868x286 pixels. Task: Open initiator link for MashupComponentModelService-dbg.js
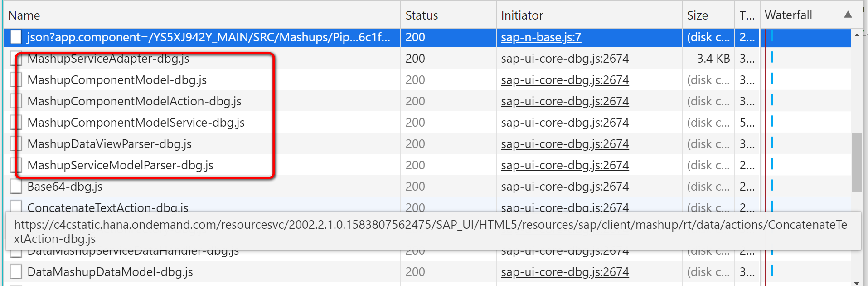(565, 123)
